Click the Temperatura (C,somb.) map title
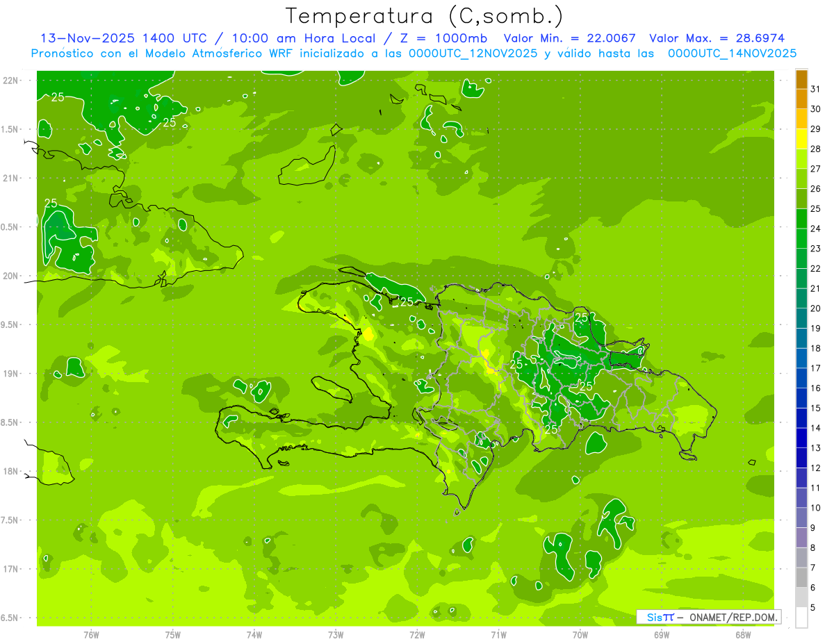 pos(424,16)
